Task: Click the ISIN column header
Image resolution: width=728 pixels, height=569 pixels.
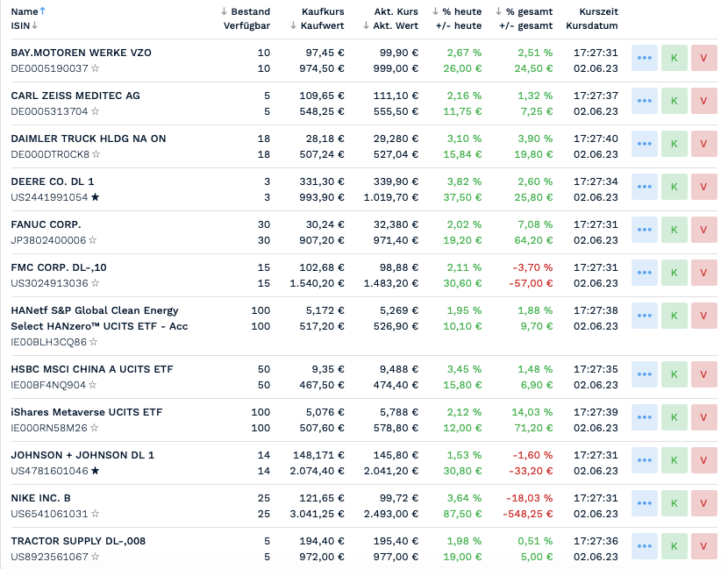Action: point(21,26)
